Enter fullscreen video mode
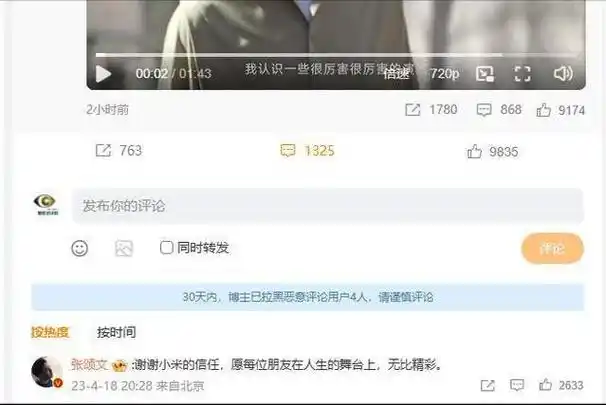 click(522, 73)
